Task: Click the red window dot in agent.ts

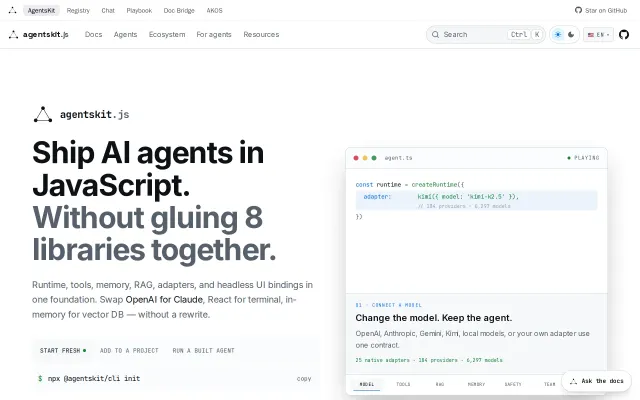Action: pyautogui.click(x=356, y=158)
